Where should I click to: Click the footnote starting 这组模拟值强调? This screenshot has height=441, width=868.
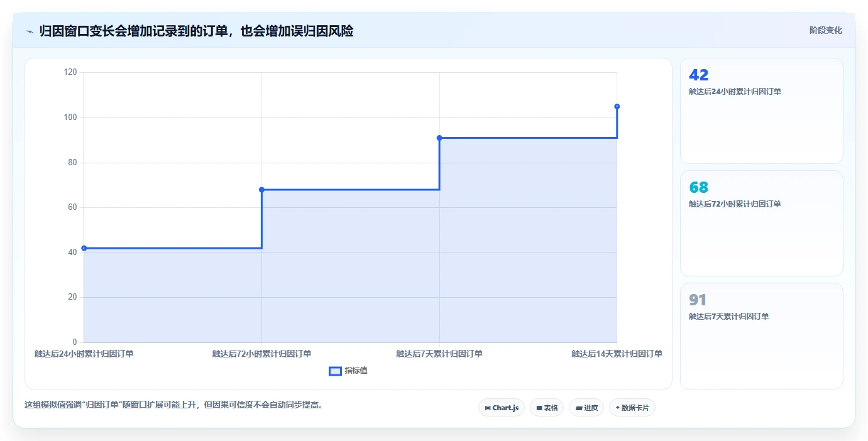[x=174, y=405]
